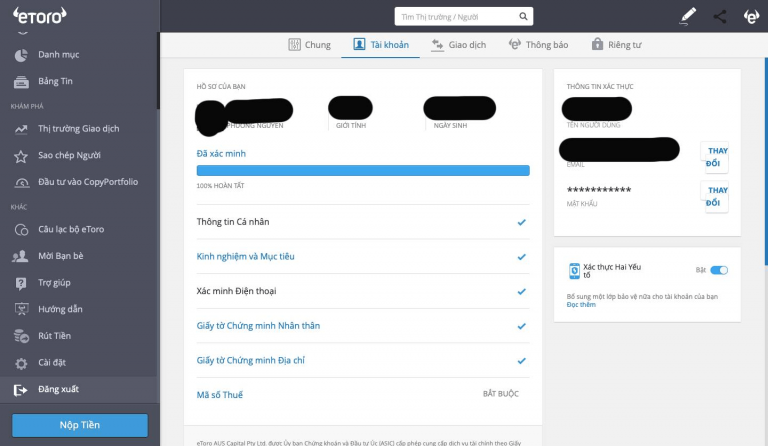
Task: Click Trợ giúp question mark icon
Action: tap(21, 283)
